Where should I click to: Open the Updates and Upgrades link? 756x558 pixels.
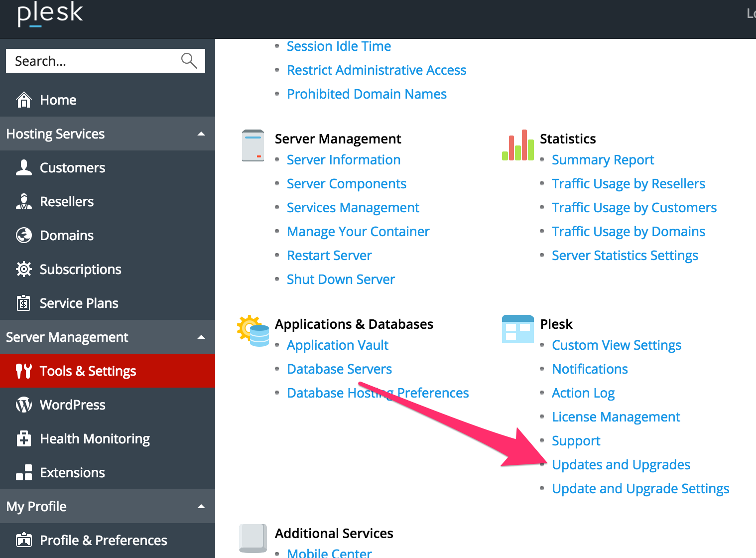621,464
